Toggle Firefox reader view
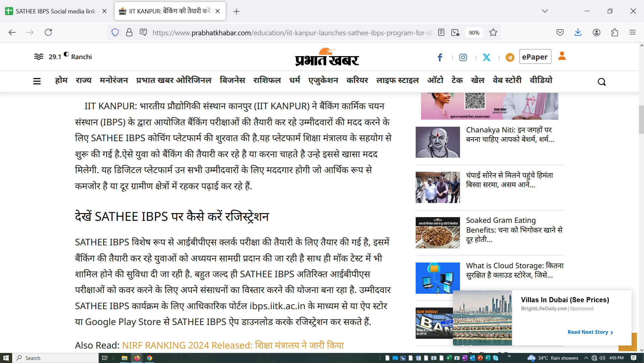The height and width of the screenshot is (363, 644). [441, 33]
